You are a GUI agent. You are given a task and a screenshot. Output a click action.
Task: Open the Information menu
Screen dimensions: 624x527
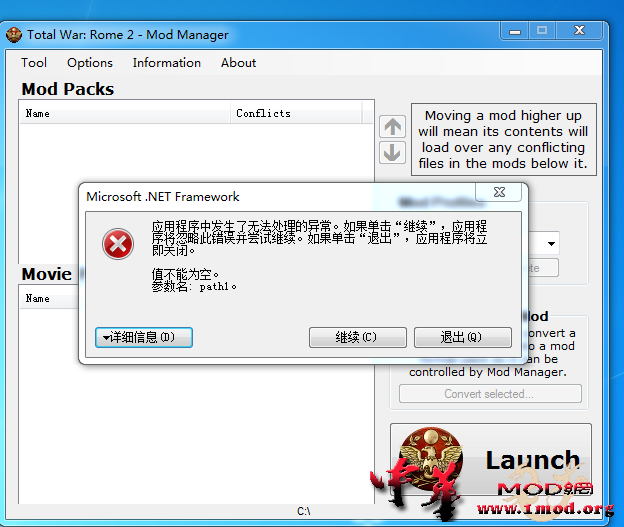coord(166,62)
